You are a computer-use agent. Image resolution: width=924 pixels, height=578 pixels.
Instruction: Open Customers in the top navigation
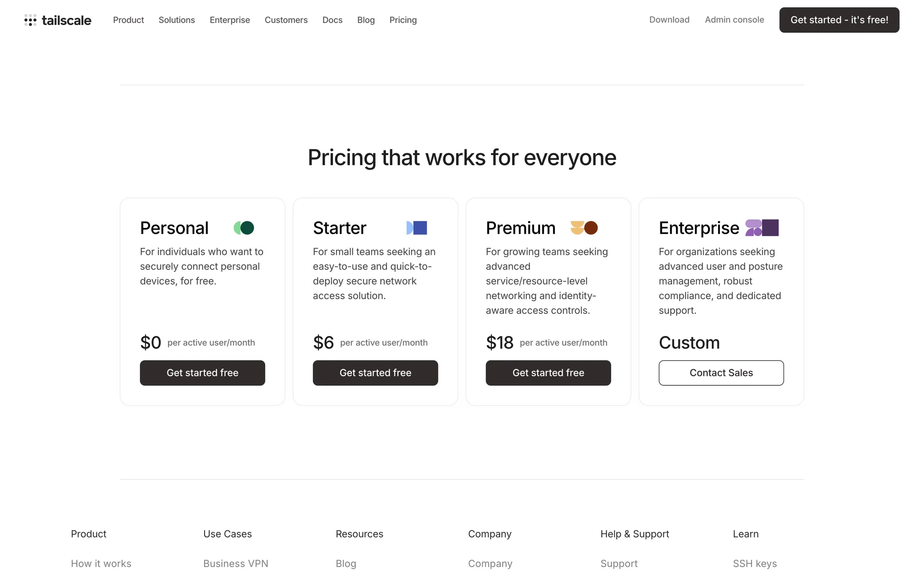coord(286,20)
